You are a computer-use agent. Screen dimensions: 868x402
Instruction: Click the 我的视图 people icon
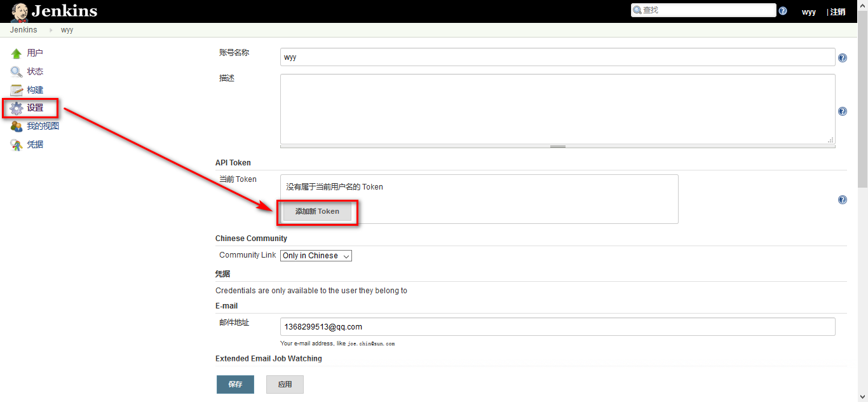click(17, 127)
